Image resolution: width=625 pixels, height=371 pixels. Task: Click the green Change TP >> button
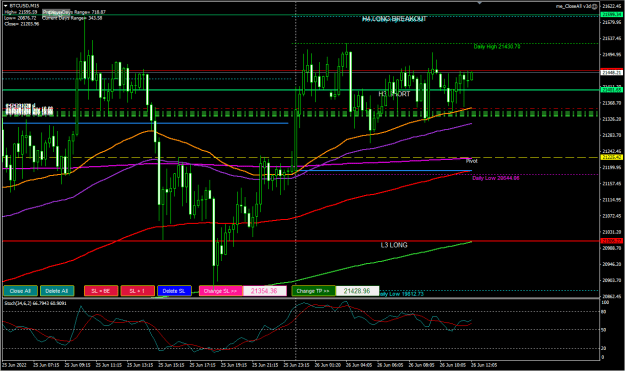[x=313, y=291]
